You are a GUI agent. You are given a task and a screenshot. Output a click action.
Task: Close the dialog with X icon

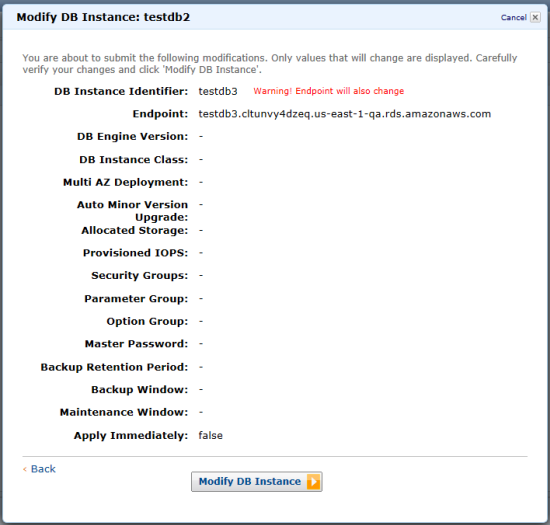click(x=535, y=17)
